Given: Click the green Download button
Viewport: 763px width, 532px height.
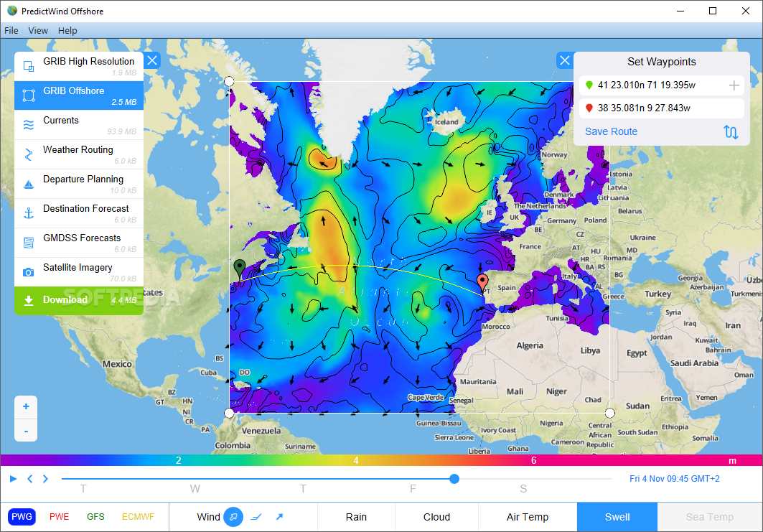Looking at the screenshot, I should [x=79, y=300].
